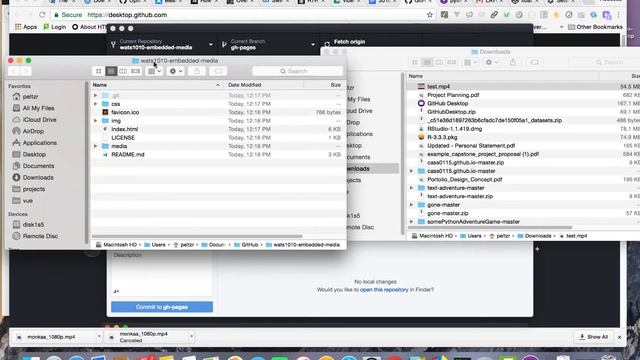Expand gone-master folder in Downloads
The height and width of the screenshot is (360, 640).
(x=411, y=205)
